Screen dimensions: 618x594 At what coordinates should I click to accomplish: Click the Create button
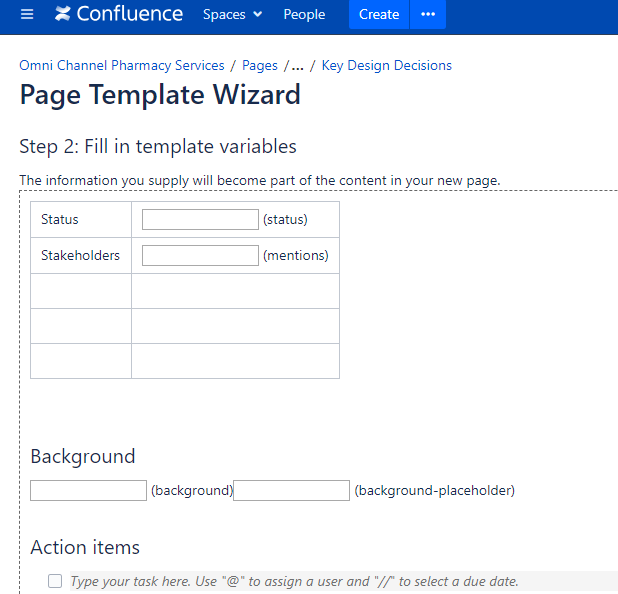coord(379,15)
